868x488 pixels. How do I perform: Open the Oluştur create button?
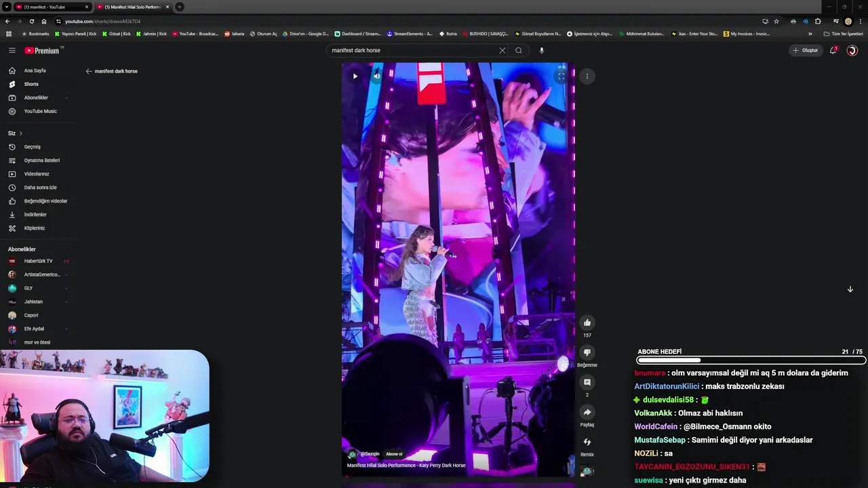[x=805, y=50]
